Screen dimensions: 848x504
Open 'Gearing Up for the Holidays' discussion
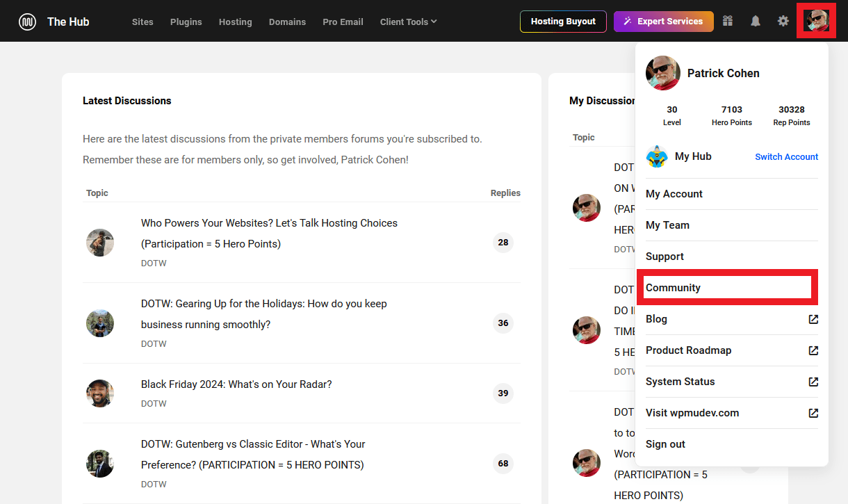[264, 314]
